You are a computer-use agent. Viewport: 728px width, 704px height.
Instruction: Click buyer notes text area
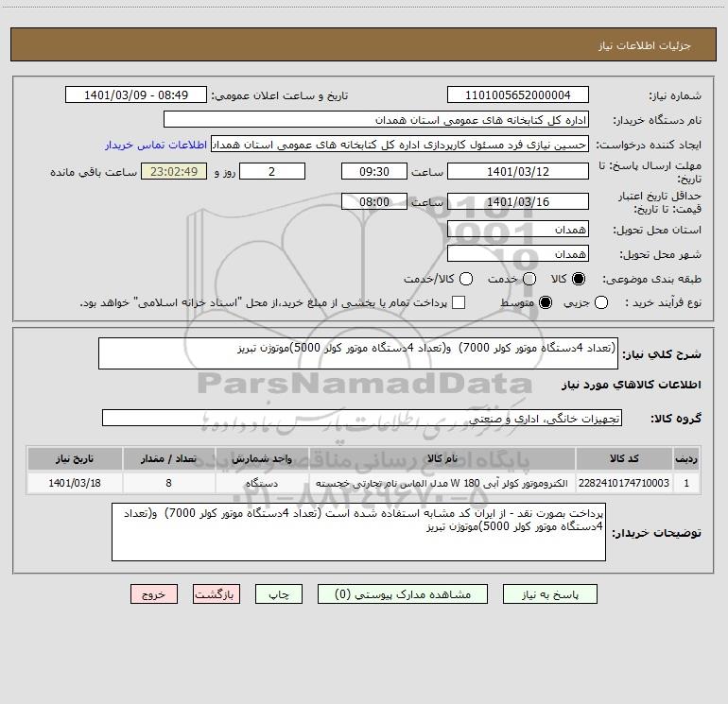coord(358,532)
